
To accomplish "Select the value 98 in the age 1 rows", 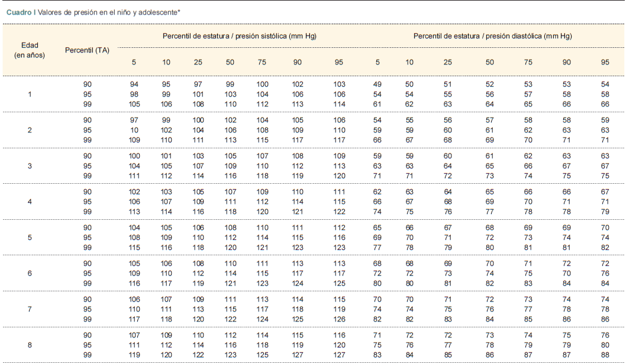I will coord(134,95).
